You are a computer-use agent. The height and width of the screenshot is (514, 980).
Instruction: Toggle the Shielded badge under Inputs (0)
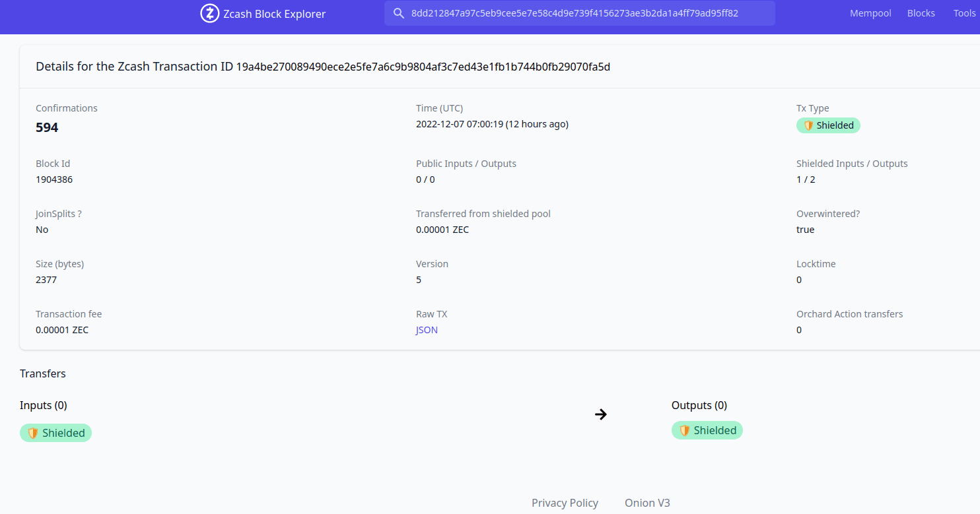click(55, 433)
